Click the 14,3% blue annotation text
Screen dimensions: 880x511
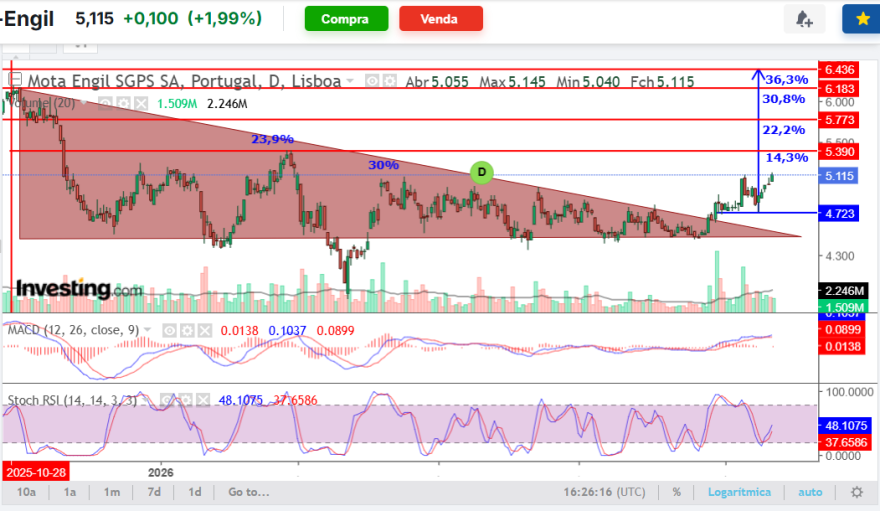[787, 157]
